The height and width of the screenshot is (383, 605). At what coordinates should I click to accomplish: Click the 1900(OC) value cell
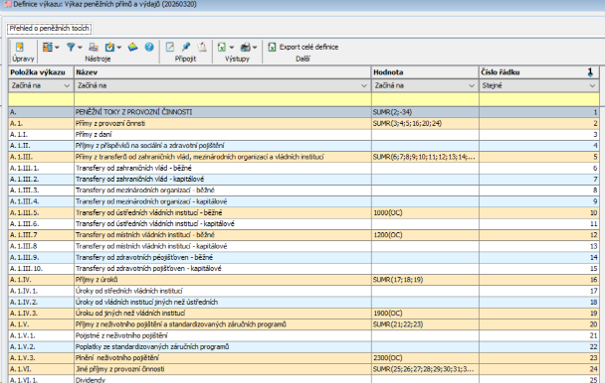point(425,313)
